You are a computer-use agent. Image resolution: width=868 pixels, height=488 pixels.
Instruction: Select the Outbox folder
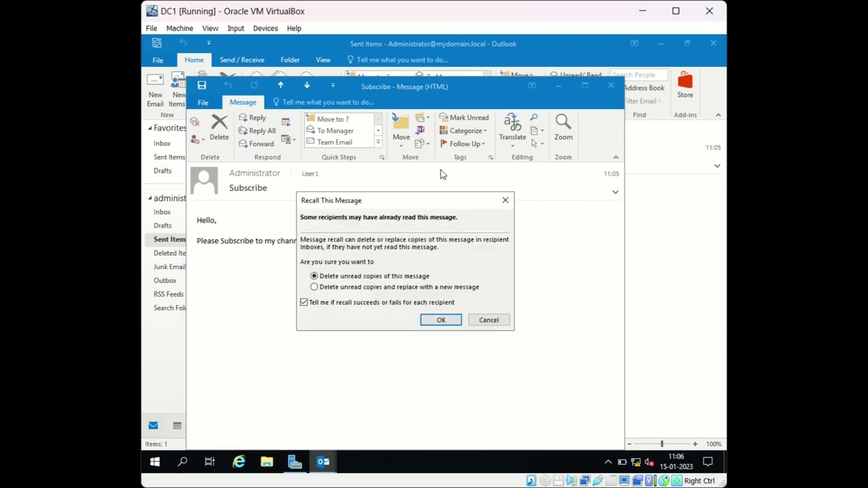pyautogui.click(x=165, y=281)
